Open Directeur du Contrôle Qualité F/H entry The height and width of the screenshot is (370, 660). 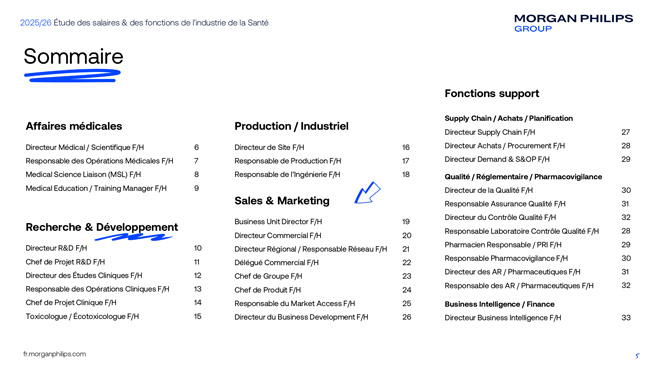pos(500,217)
